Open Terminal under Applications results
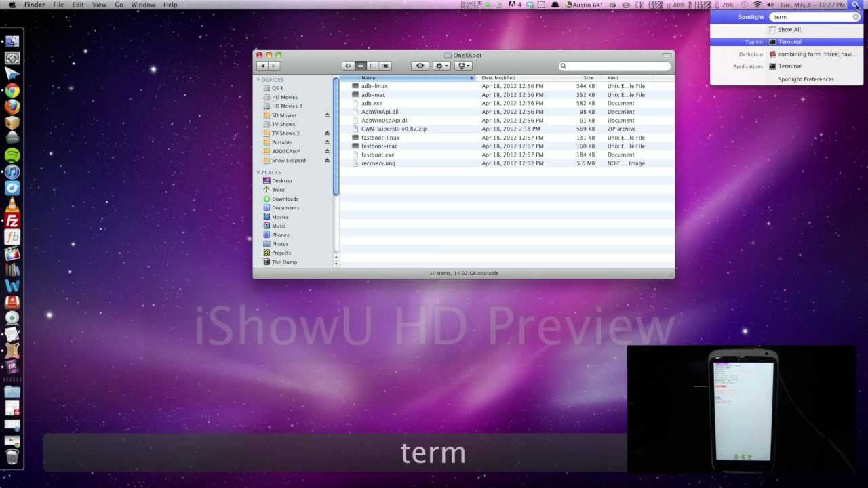This screenshot has height=488, width=868. [789, 66]
